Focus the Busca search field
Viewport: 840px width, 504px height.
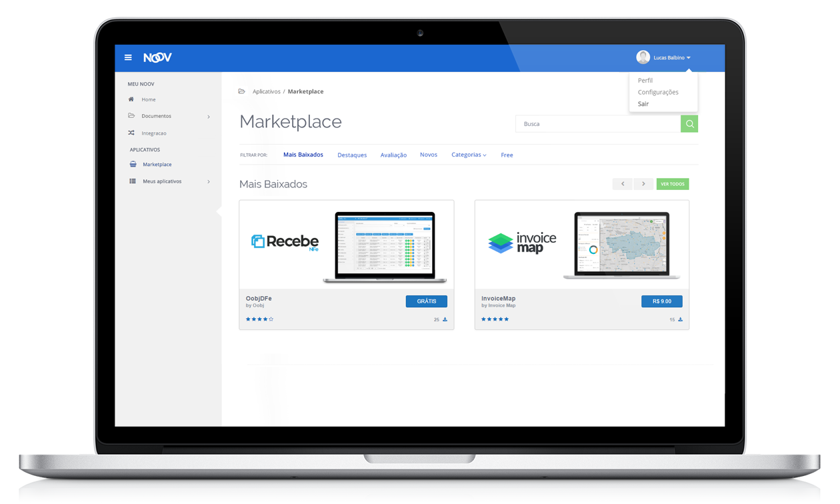point(598,124)
